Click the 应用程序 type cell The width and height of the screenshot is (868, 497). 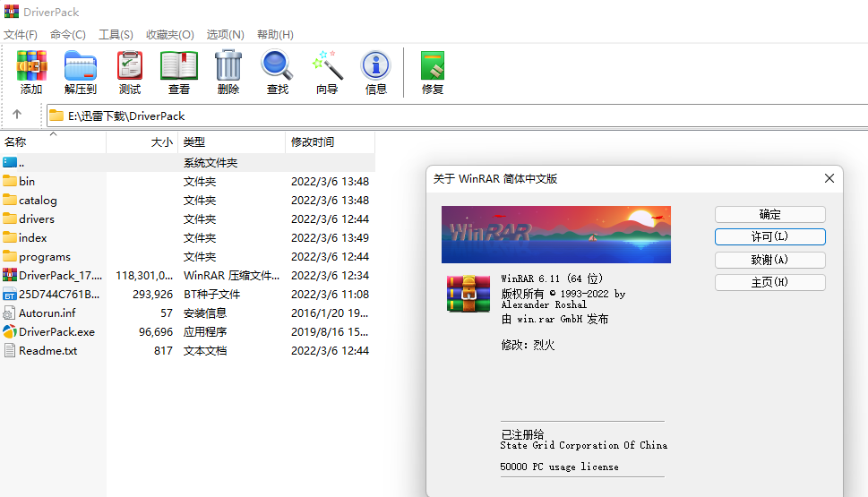[205, 332]
